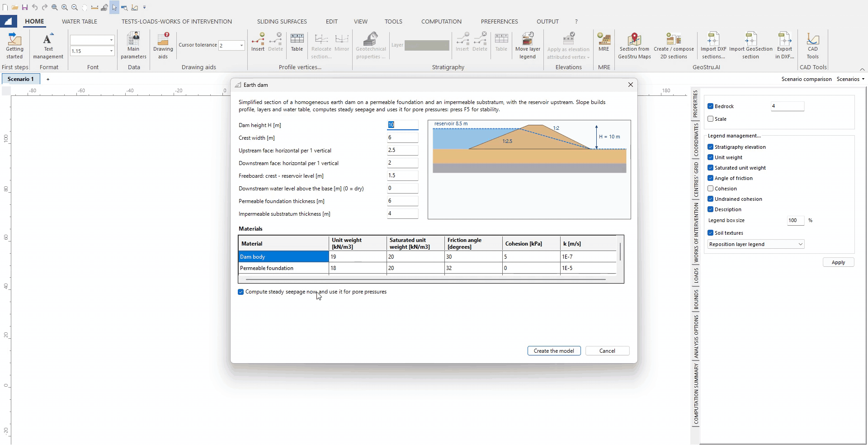
Task: Save project using the floppy disk icon
Action: [x=25, y=7]
